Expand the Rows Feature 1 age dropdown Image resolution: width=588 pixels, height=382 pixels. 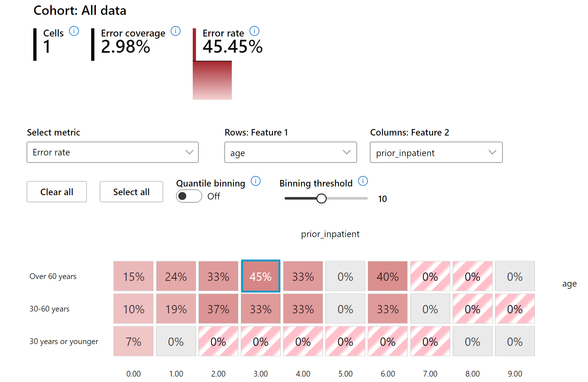coord(290,152)
